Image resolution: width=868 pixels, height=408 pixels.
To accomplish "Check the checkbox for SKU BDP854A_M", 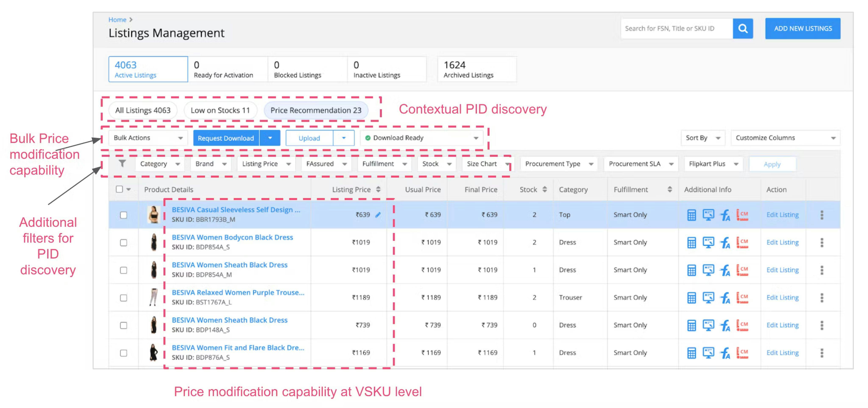I will (124, 270).
